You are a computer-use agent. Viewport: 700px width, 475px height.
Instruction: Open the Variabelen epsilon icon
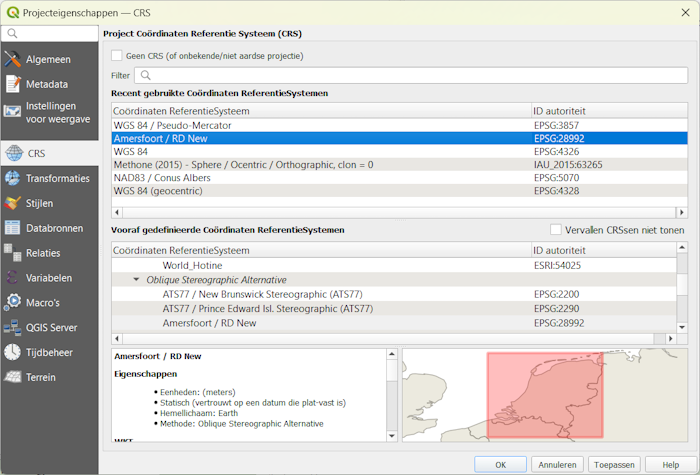[x=12, y=278]
